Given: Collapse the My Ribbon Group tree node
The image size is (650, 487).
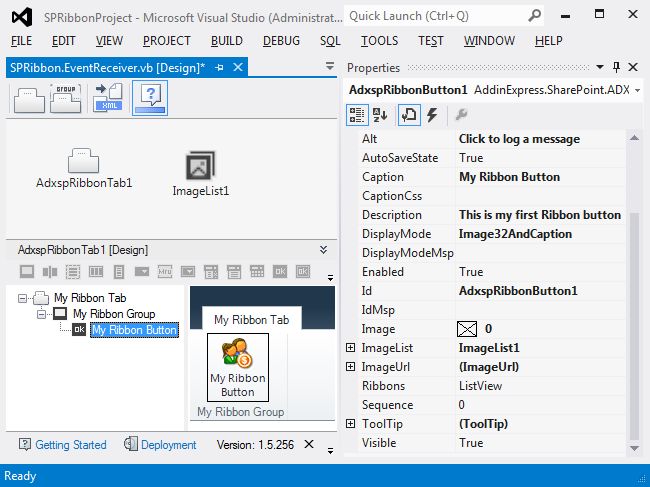Looking at the screenshot, I should [41, 314].
